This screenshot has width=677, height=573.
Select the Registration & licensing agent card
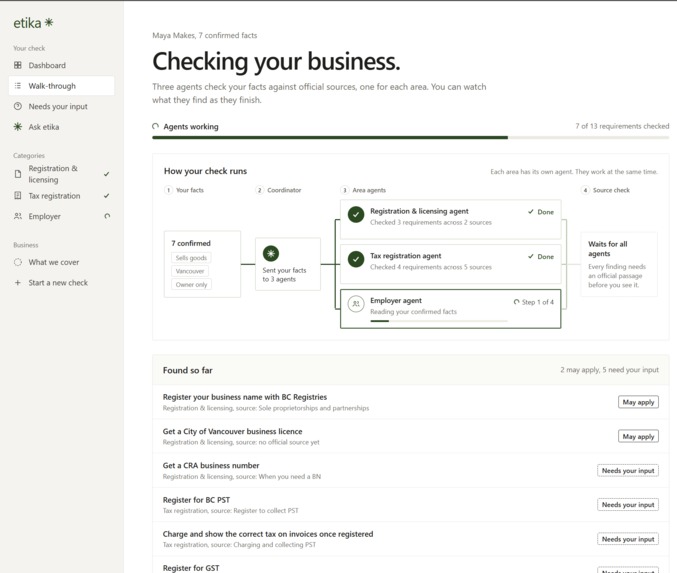pos(451,219)
